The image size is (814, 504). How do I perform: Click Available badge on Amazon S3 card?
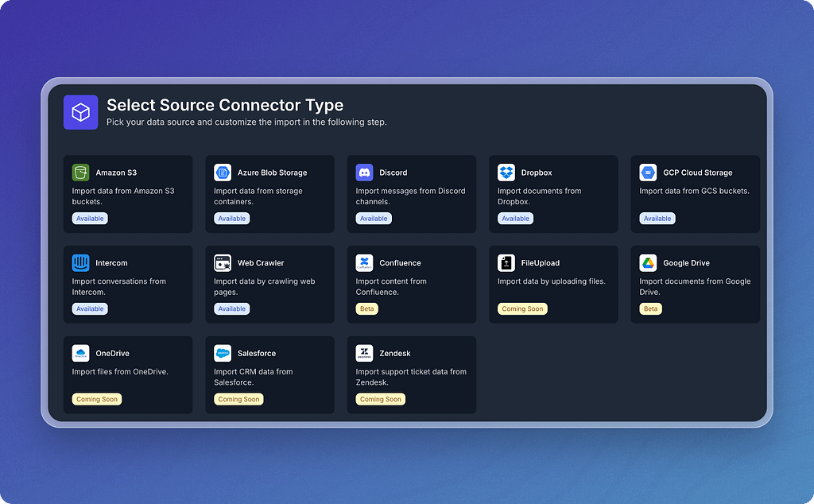coord(90,219)
